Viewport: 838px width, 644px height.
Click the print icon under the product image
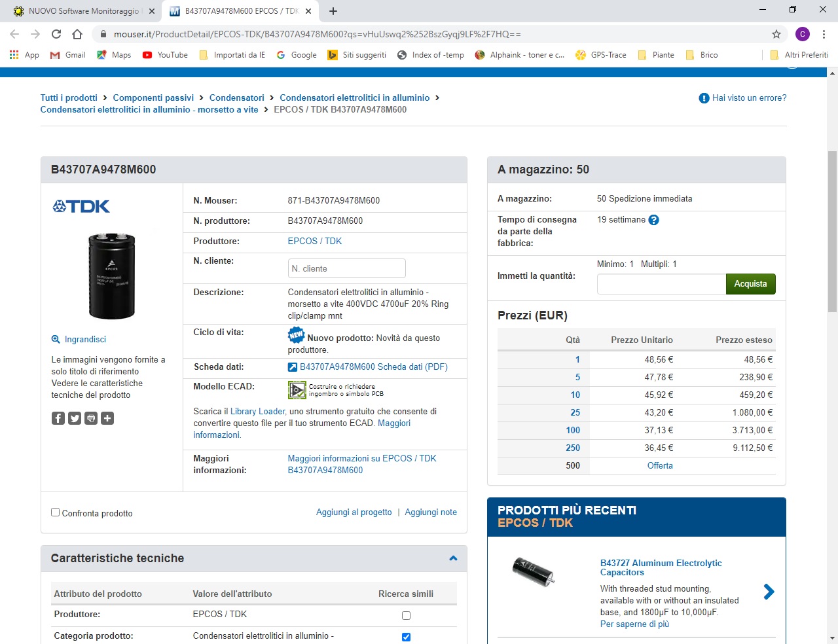(x=91, y=418)
